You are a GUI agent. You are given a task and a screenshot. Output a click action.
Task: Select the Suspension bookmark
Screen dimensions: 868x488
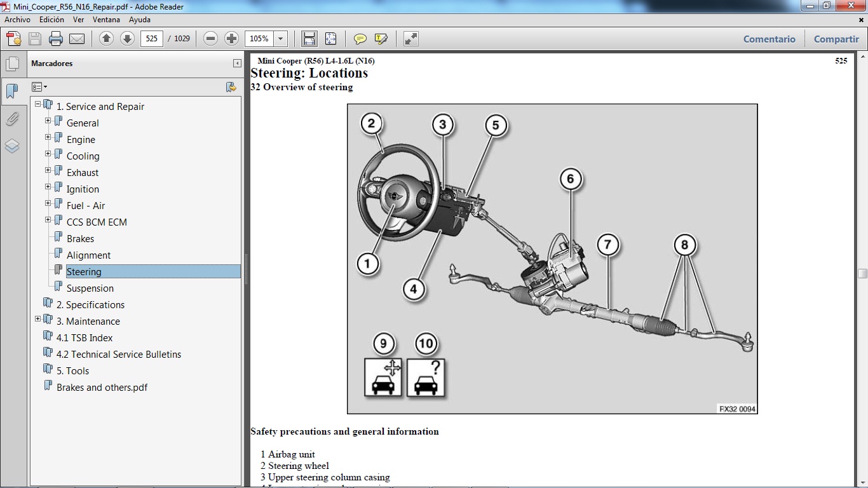tap(90, 288)
